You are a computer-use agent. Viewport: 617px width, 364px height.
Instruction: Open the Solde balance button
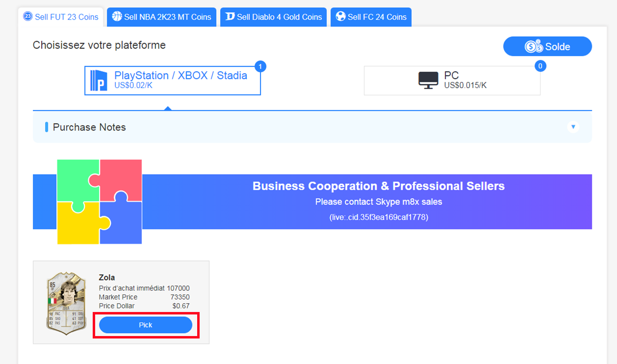click(x=547, y=47)
